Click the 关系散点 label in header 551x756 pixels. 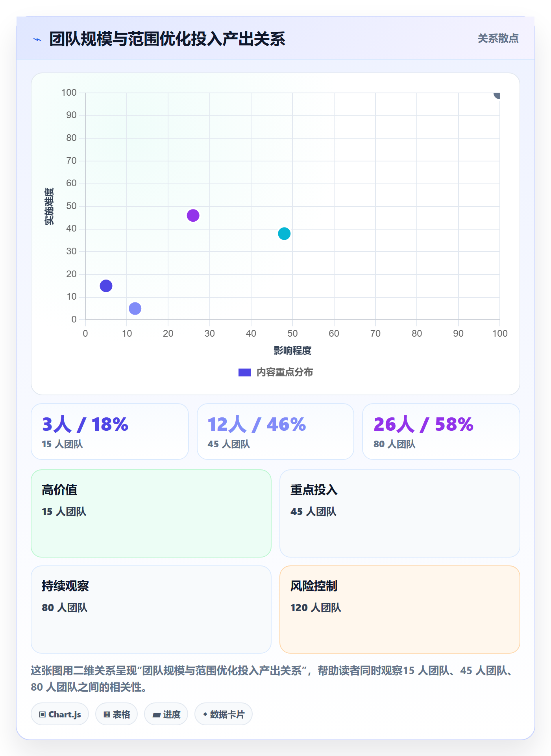(498, 39)
